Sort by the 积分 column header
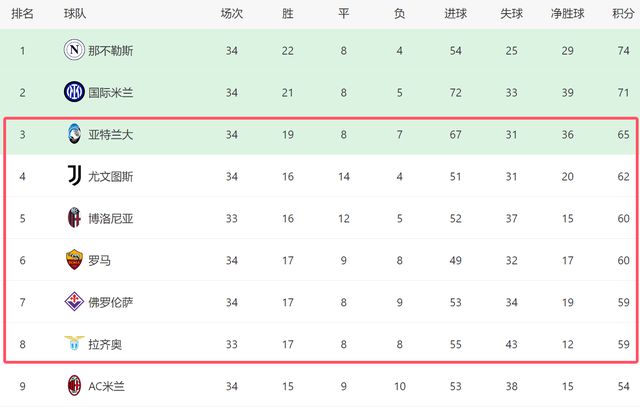Image resolution: width=640 pixels, height=407 pixels. click(x=623, y=13)
